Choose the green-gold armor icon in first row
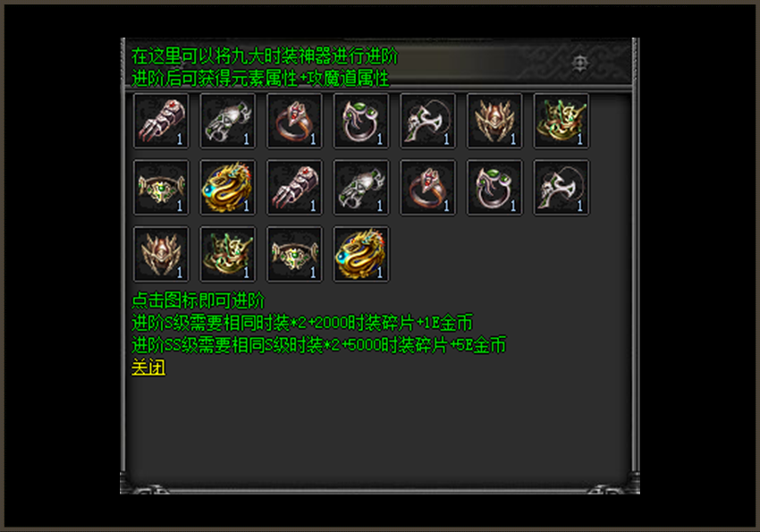 (562, 121)
